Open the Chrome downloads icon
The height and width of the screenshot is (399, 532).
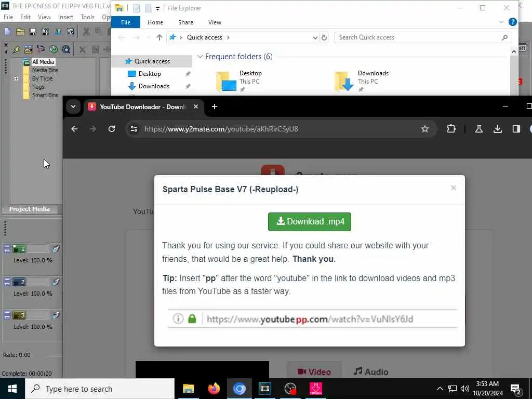click(x=497, y=129)
